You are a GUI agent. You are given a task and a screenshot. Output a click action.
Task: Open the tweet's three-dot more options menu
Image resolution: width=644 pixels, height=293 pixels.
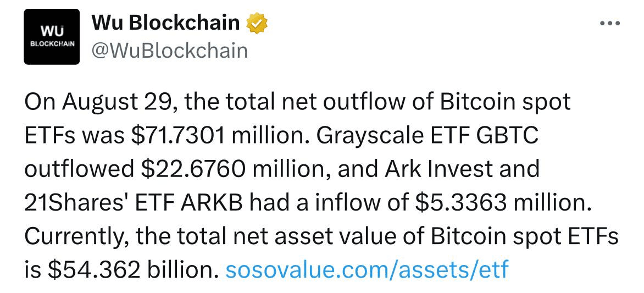point(609,24)
